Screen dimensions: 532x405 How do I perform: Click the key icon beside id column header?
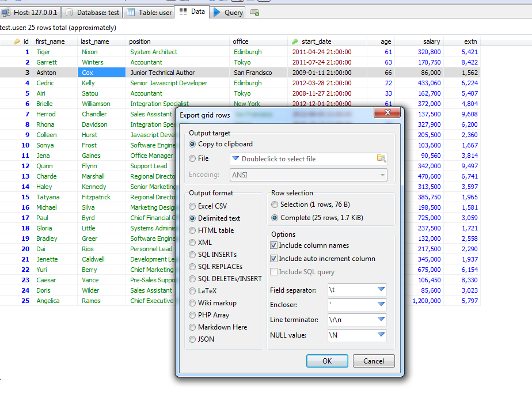tap(17, 41)
